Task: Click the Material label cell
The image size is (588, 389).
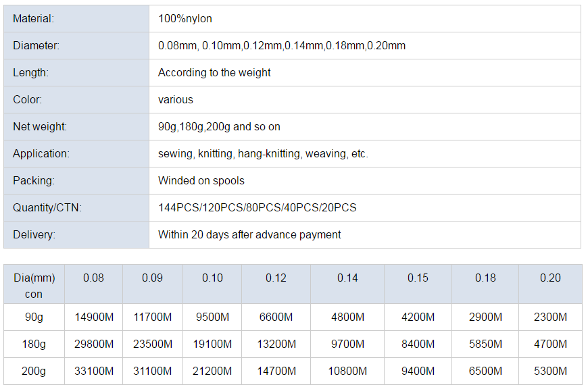Action: (76, 18)
